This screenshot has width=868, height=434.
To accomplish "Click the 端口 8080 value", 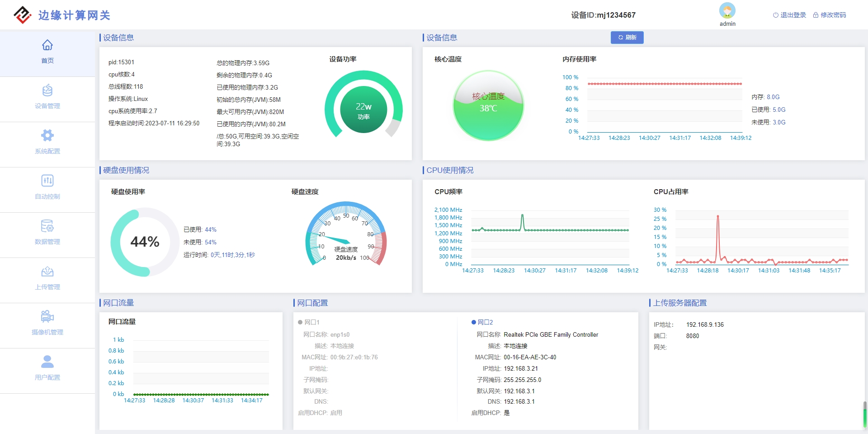I will [x=693, y=336].
